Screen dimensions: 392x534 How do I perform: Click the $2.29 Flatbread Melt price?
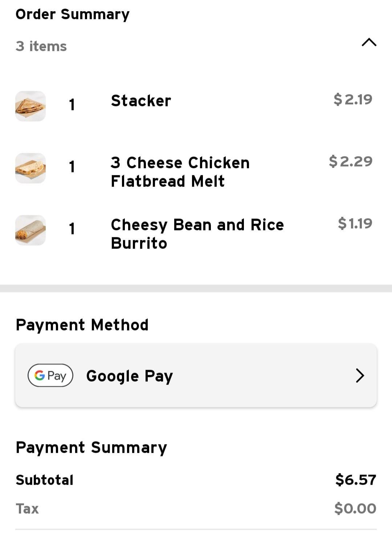click(x=351, y=161)
